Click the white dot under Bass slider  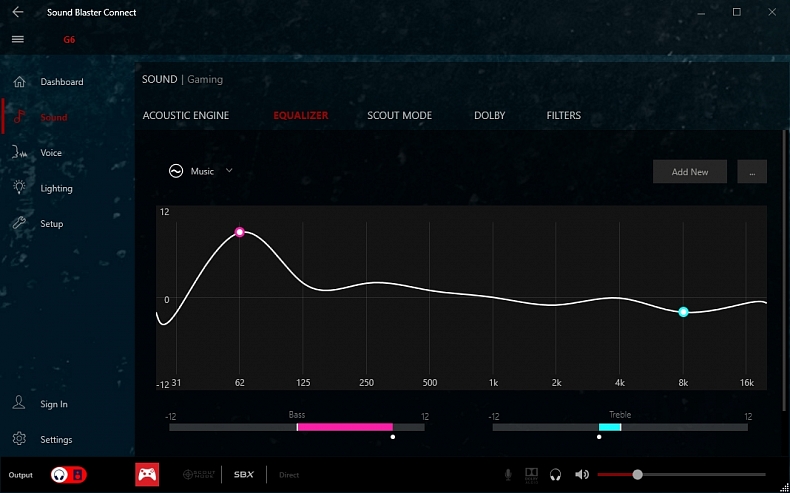coord(393,437)
